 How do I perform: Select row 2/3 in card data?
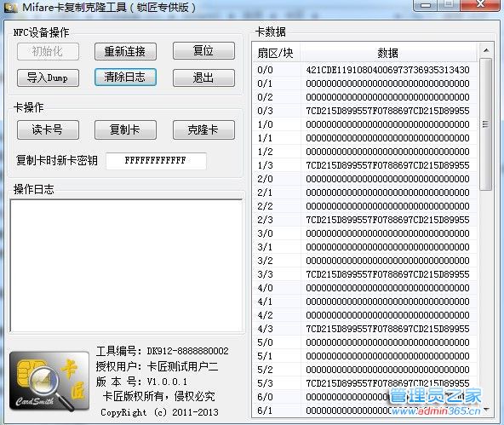[x=364, y=220]
